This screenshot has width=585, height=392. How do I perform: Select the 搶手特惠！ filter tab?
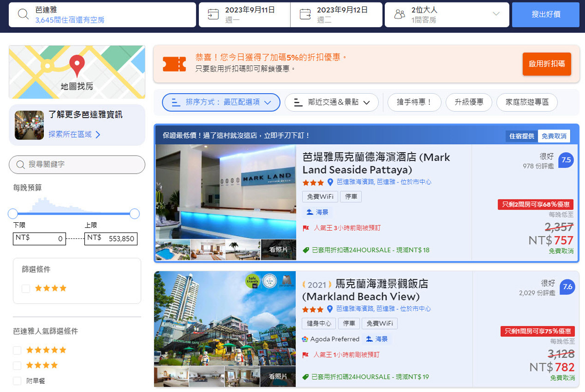point(414,102)
